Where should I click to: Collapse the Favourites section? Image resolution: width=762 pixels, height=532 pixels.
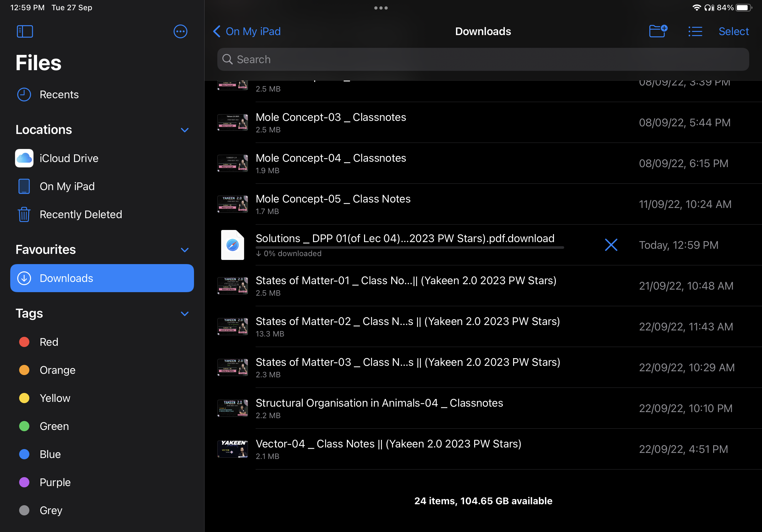(184, 250)
